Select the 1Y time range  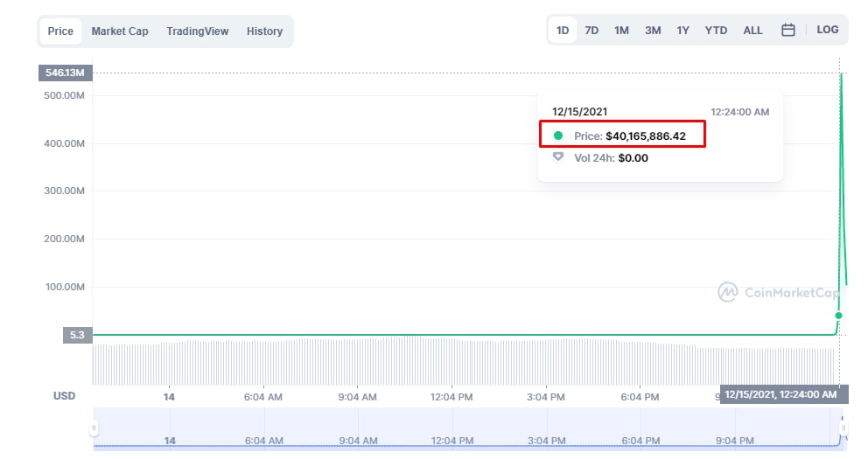(x=683, y=30)
